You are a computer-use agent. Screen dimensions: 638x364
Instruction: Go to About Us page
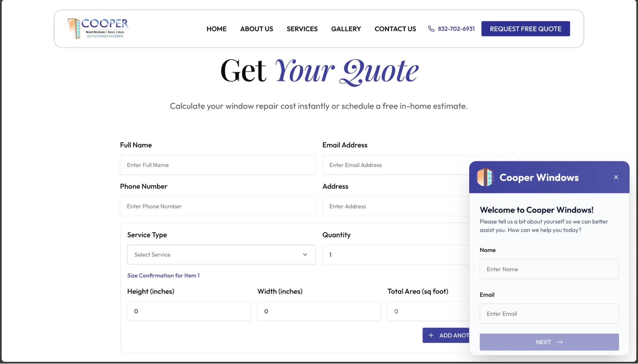257,29
